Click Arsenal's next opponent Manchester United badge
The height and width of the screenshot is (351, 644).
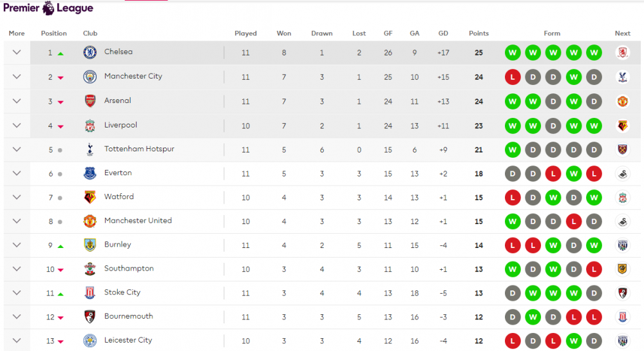(x=623, y=101)
